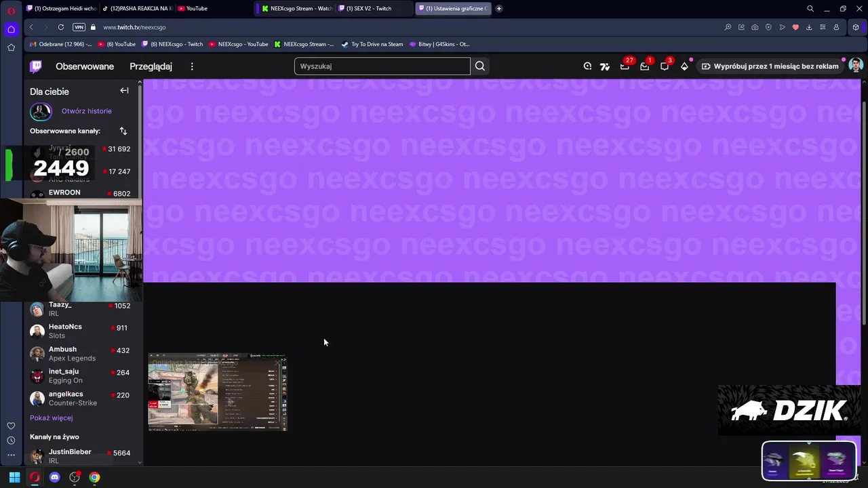
Task: Open page zoom magnifier in address bar
Action: pos(728,27)
